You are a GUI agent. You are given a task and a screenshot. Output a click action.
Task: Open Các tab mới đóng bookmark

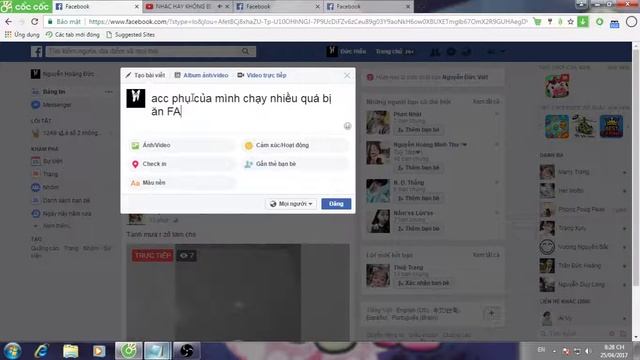point(73,35)
